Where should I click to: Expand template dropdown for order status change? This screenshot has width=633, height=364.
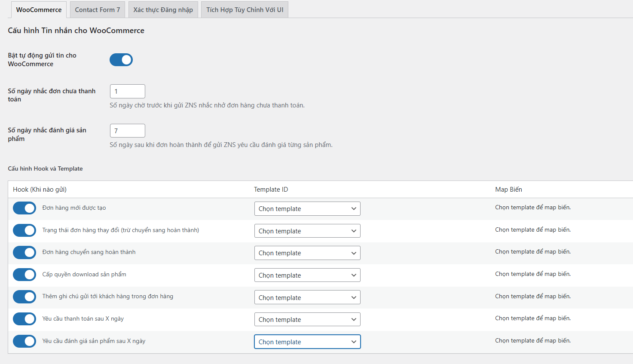click(307, 231)
